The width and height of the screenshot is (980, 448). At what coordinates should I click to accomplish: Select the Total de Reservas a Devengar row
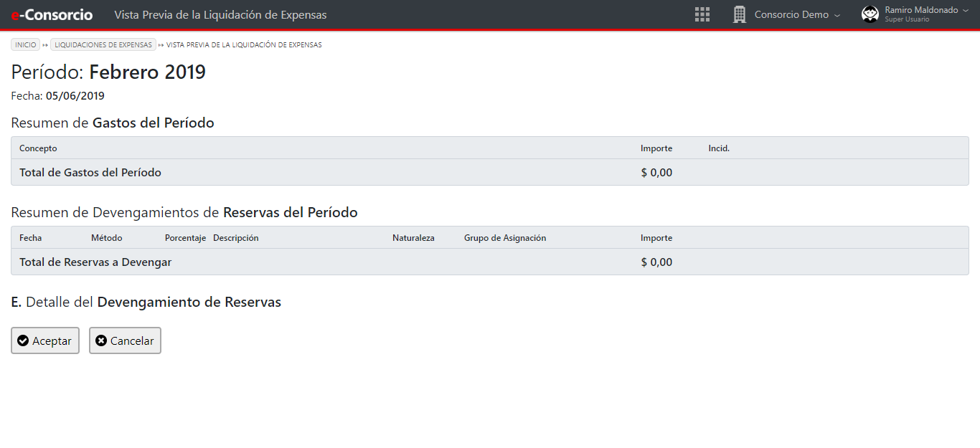95,262
